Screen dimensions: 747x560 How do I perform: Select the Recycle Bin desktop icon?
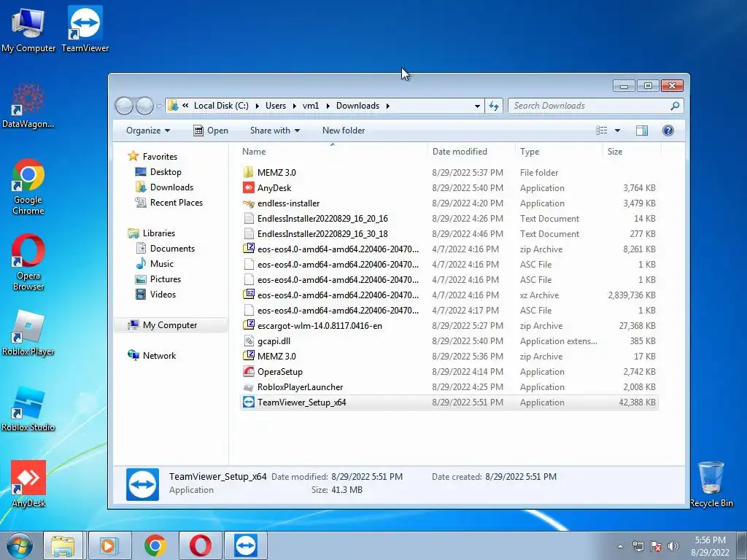711,484
